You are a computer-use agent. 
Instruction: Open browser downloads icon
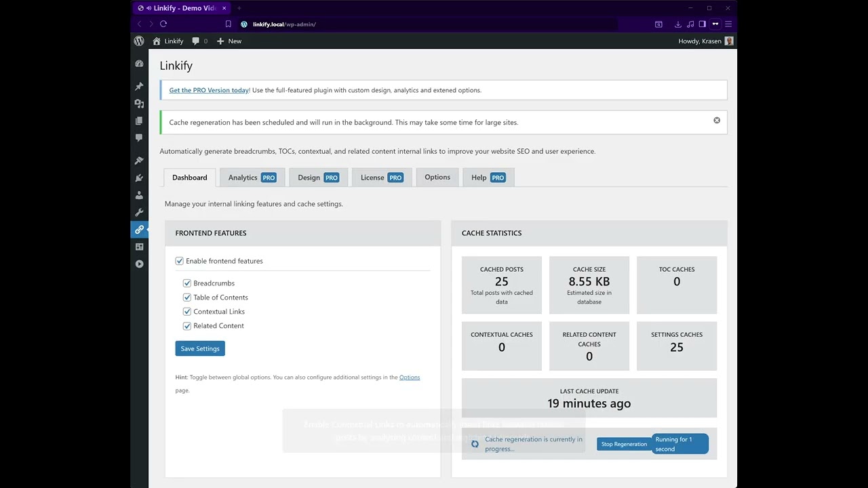(x=677, y=24)
